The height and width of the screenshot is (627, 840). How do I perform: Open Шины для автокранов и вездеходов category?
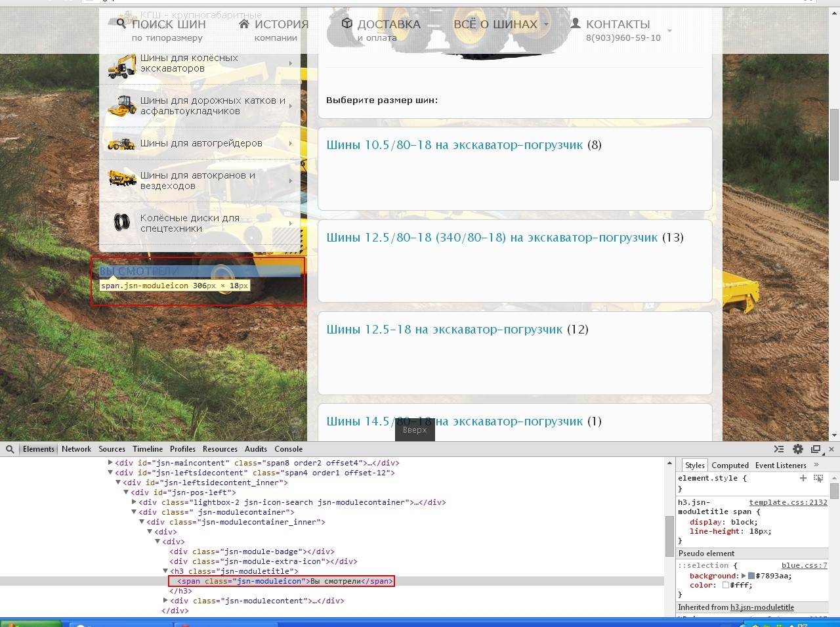click(x=199, y=181)
